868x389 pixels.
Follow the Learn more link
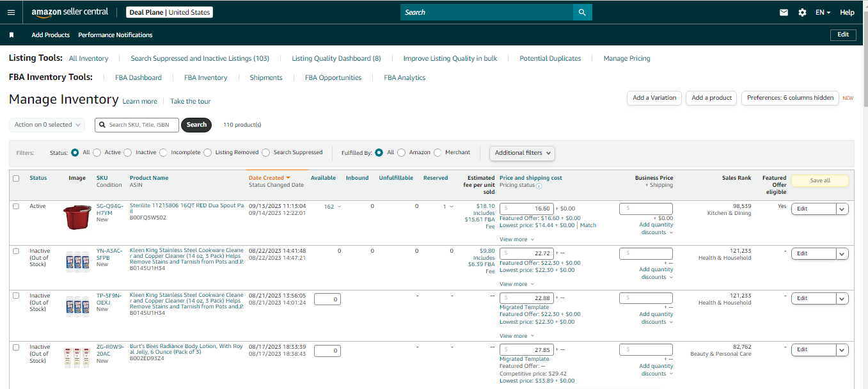139,101
